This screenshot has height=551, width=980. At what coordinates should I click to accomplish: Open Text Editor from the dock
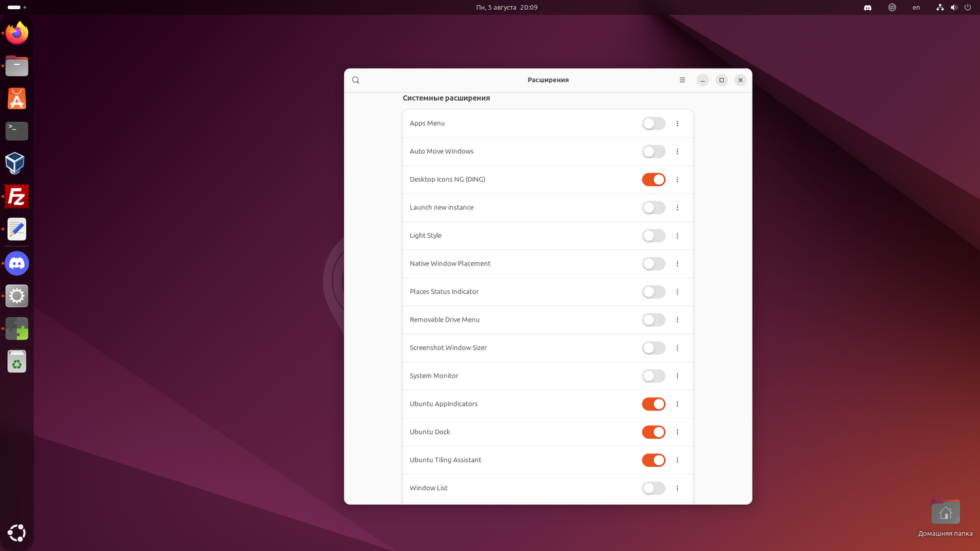[x=17, y=229]
